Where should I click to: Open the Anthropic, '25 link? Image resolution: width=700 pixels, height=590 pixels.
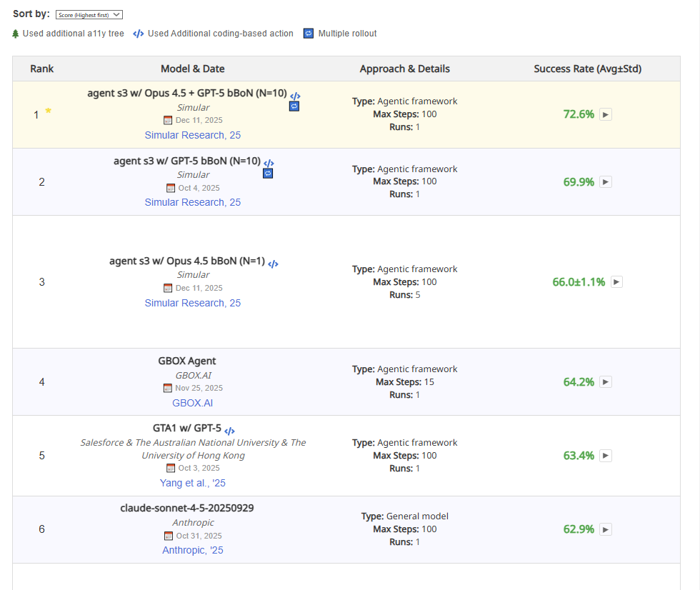[193, 550]
